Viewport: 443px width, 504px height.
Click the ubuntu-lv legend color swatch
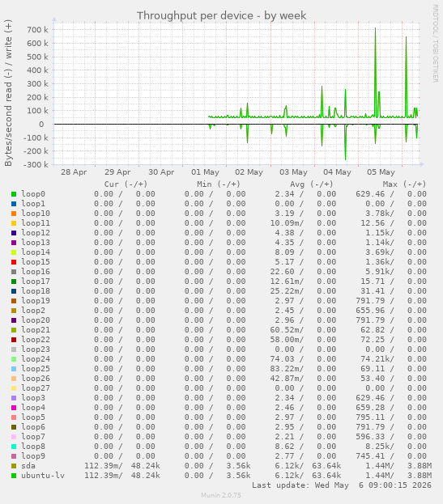14,476
